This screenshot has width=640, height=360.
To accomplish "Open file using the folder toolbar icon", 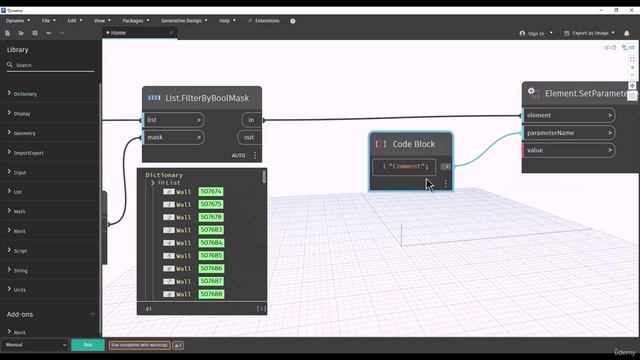I will 21,33.
